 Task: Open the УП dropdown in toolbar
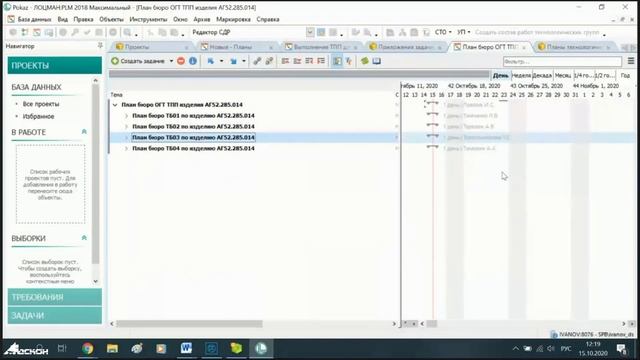464,32
